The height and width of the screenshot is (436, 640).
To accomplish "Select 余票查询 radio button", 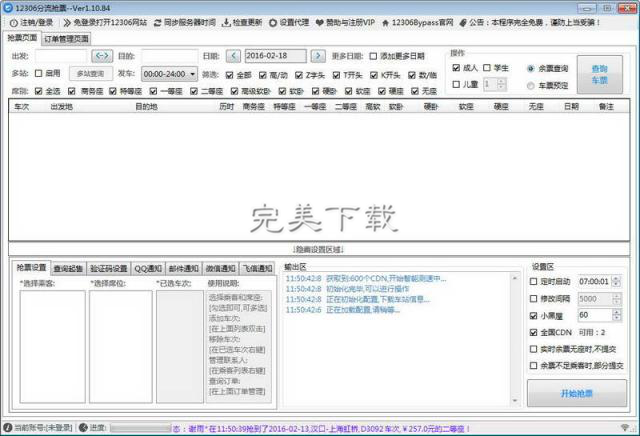I will 531,69.
